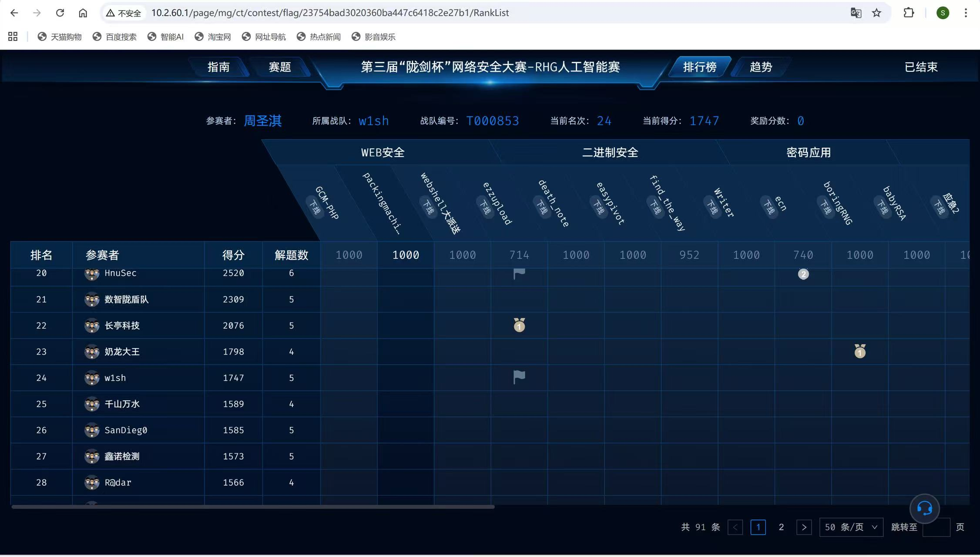980x557 pixels.
Task: Open the 百度搜索 bookmark
Action: [115, 37]
